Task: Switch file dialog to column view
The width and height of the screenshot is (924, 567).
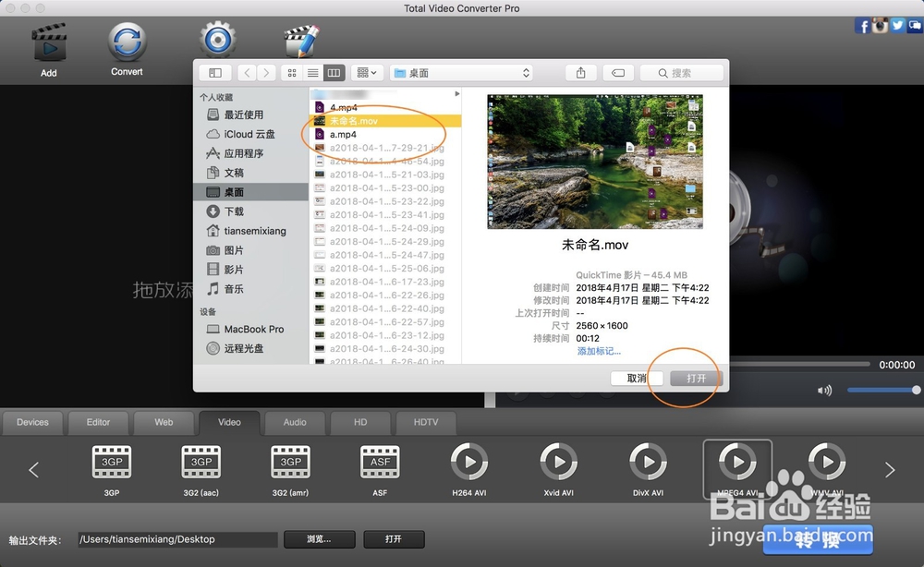Action: (x=334, y=73)
